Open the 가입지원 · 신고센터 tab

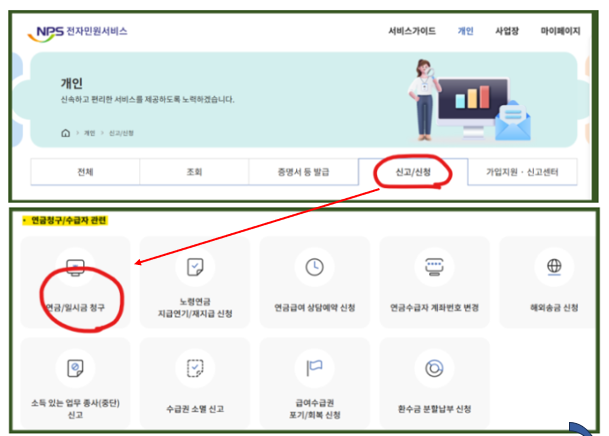pyautogui.click(x=522, y=172)
